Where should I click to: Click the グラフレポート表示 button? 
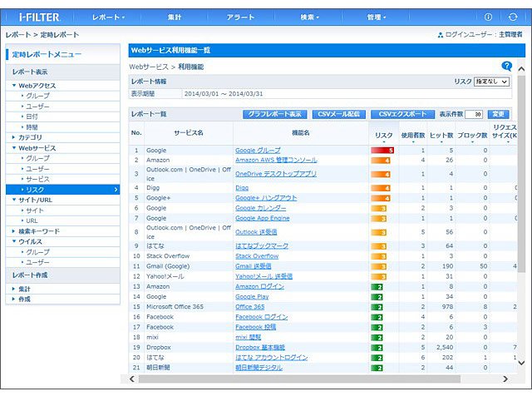point(275,115)
